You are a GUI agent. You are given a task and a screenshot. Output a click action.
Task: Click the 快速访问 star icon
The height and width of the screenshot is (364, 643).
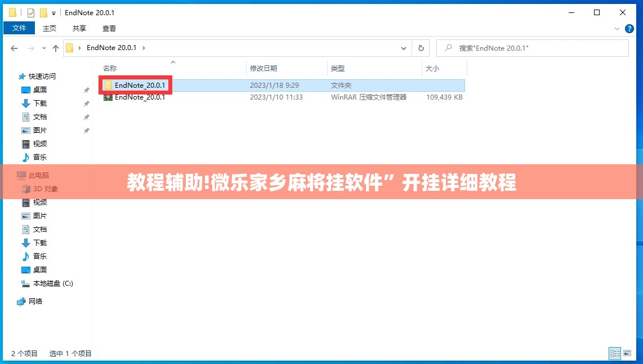pos(22,77)
